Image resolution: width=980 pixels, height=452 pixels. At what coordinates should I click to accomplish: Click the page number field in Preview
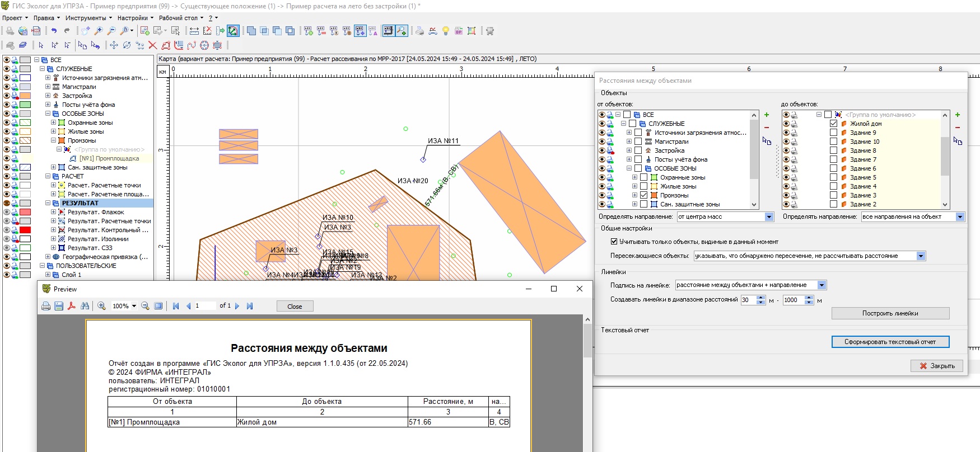(x=204, y=306)
